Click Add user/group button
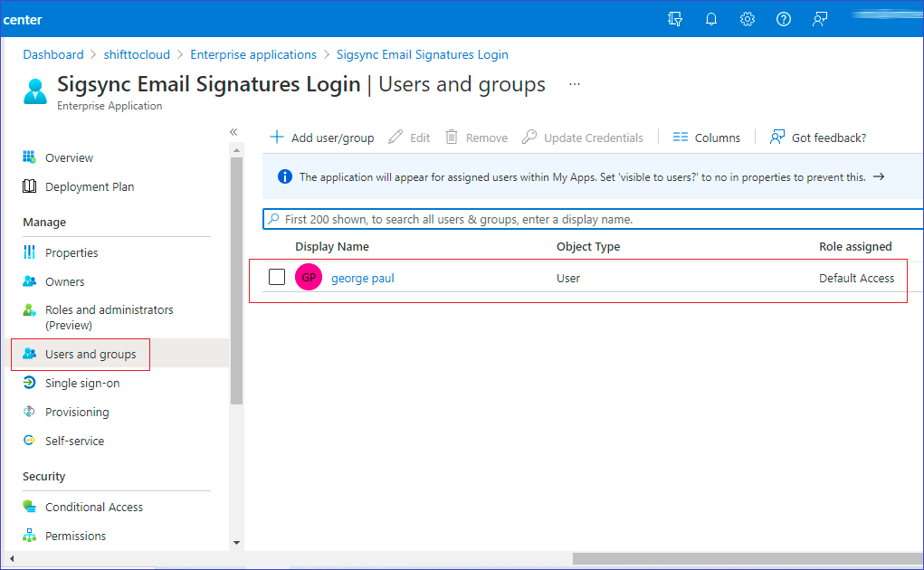The image size is (924, 570). (x=322, y=138)
